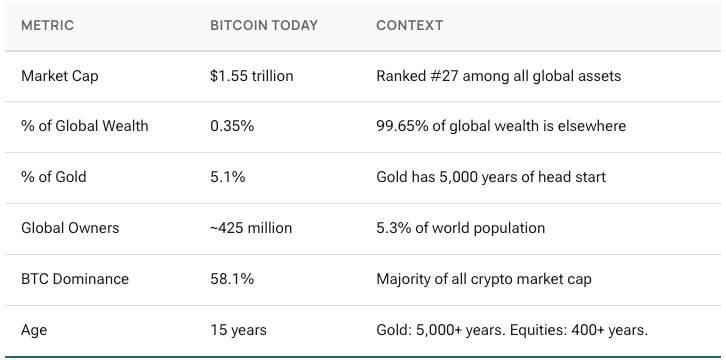
Task: Click the BITCOIN TODAY column header
Action: pyautogui.click(x=264, y=25)
